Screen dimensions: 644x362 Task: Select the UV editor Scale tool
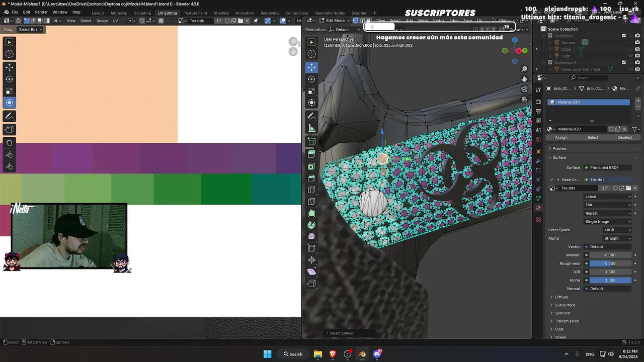(x=9, y=91)
